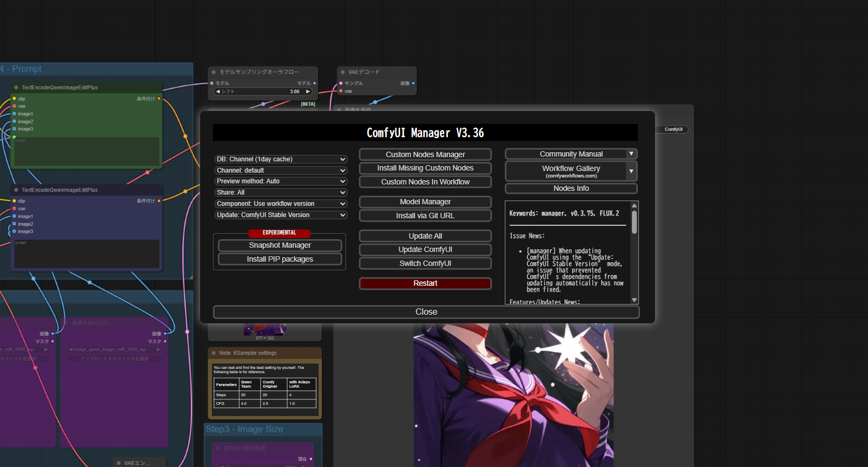Viewport: 868px width, 467px height.
Task: Click the Update All button
Action: click(x=425, y=236)
